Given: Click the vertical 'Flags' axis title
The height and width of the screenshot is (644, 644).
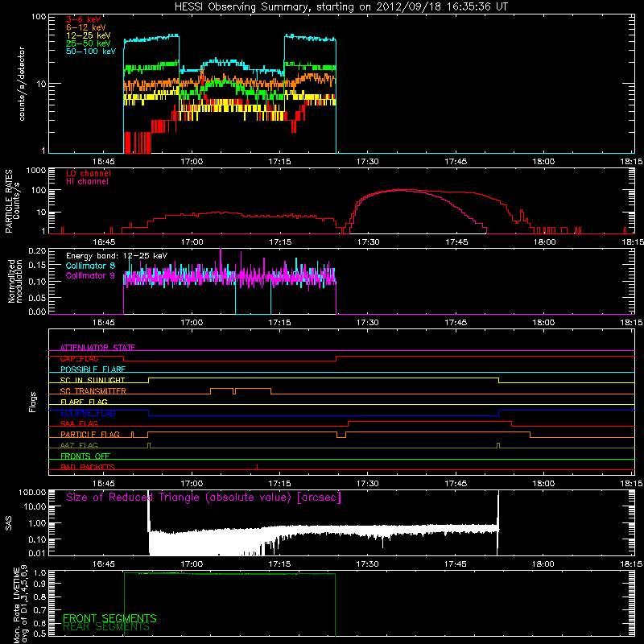Looking at the screenshot, I should click(x=33, y=402).
